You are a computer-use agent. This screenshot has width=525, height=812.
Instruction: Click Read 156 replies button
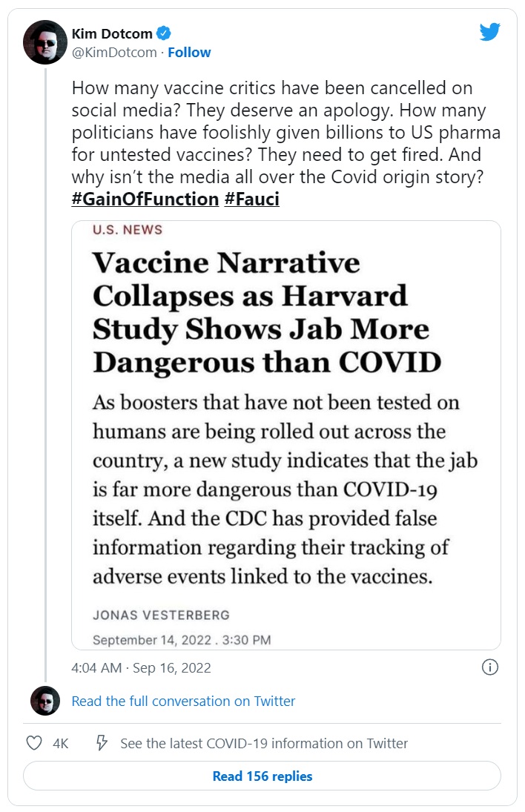(x=262, y=776)
